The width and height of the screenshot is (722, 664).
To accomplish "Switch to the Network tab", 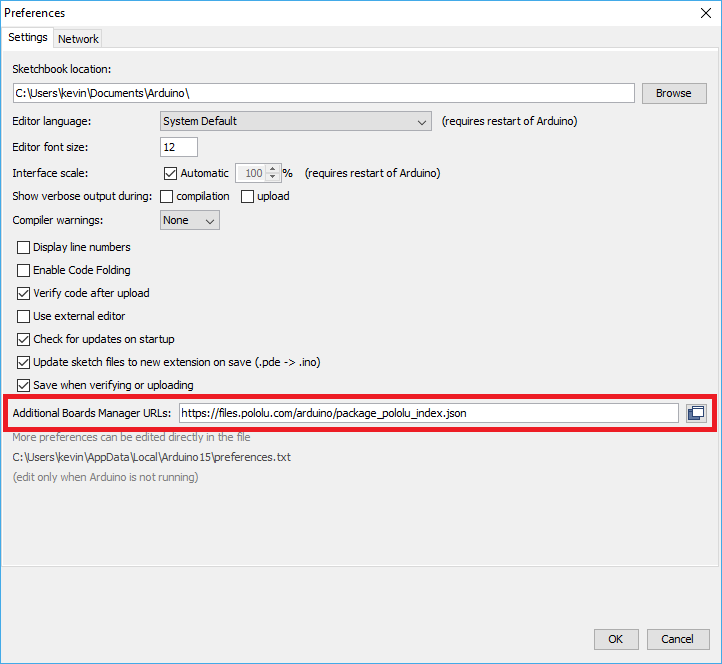I will [x=78, y=39].
